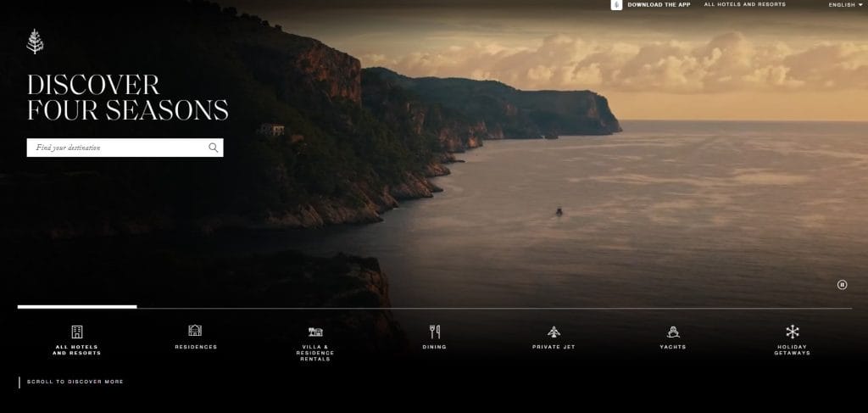
Task: Click the Private Jet airplane icon
Action: tap(554, 332)
